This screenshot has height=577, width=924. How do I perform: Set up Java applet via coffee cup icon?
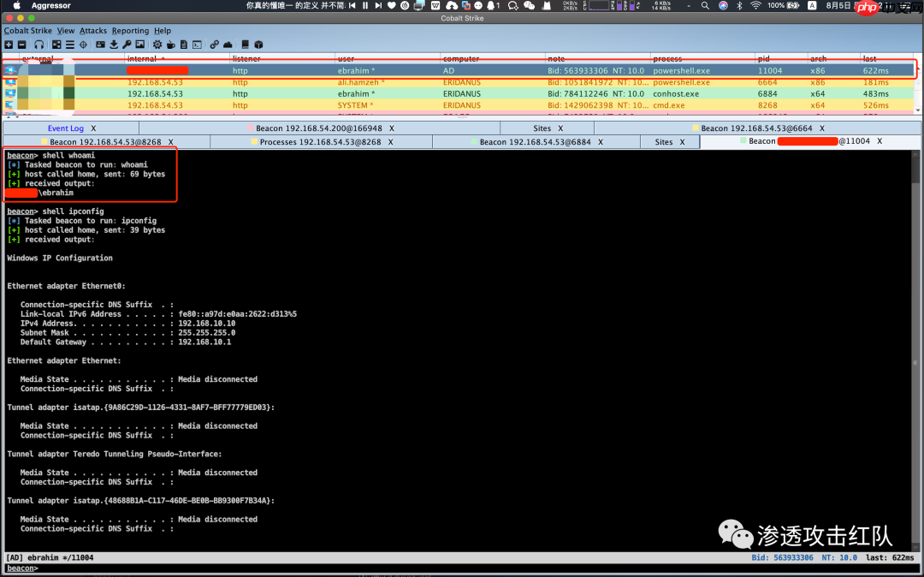tap(171, 45)
